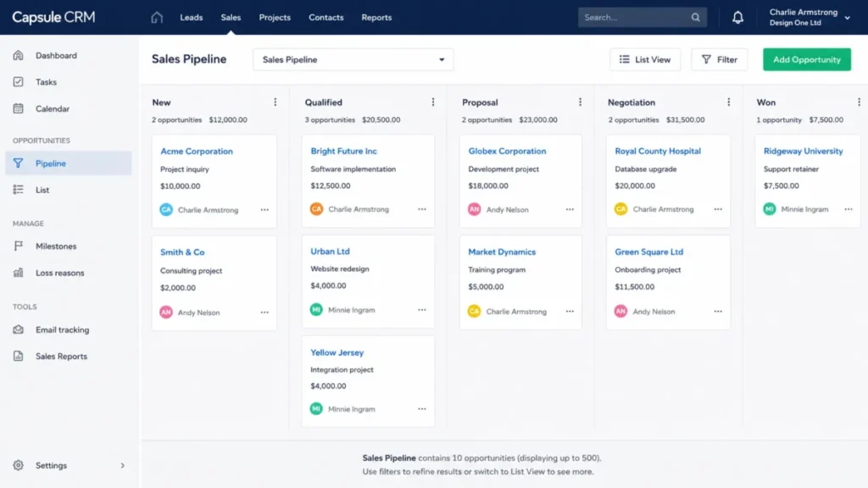Click the Database upgrade description text
Screen dimensions: 868x488
[x=645, y=169]
